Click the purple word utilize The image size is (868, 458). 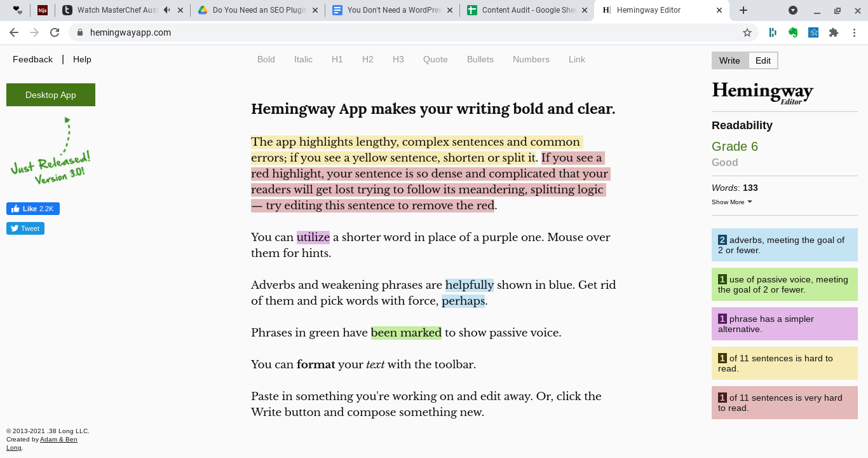313,237
